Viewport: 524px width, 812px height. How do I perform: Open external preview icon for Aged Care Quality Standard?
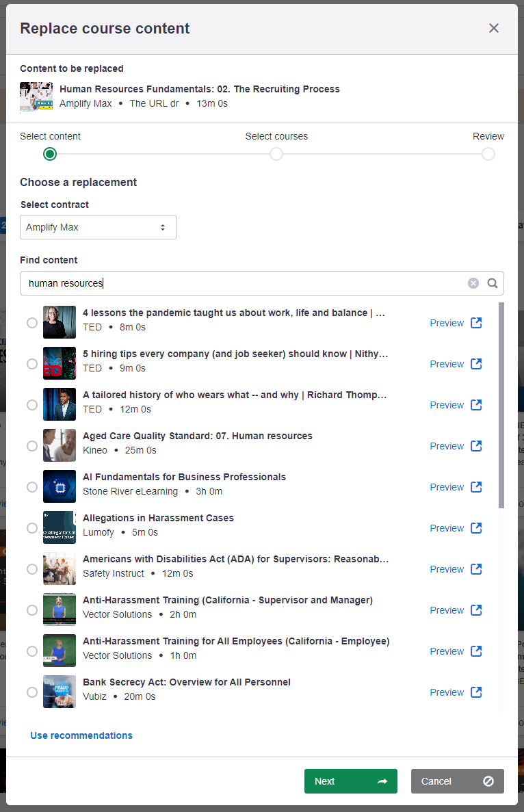tap(476, 446)
